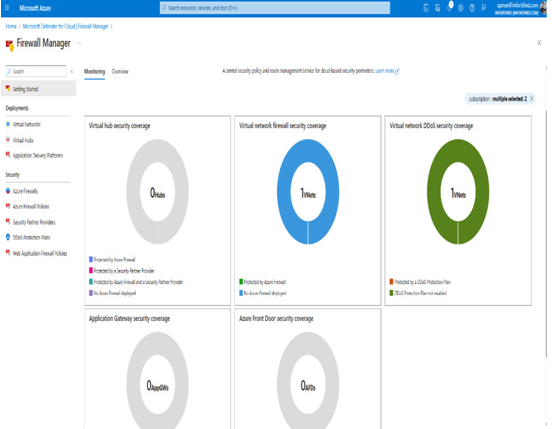Remove the subscription filter with its X
Viewport: 552px width, 429px height.
(532, 99)
